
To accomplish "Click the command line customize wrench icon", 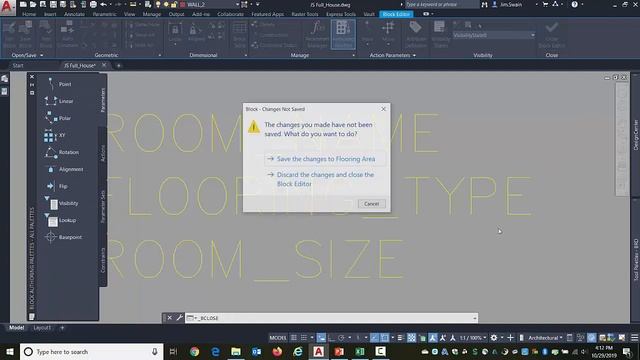I will coord(179,318).
